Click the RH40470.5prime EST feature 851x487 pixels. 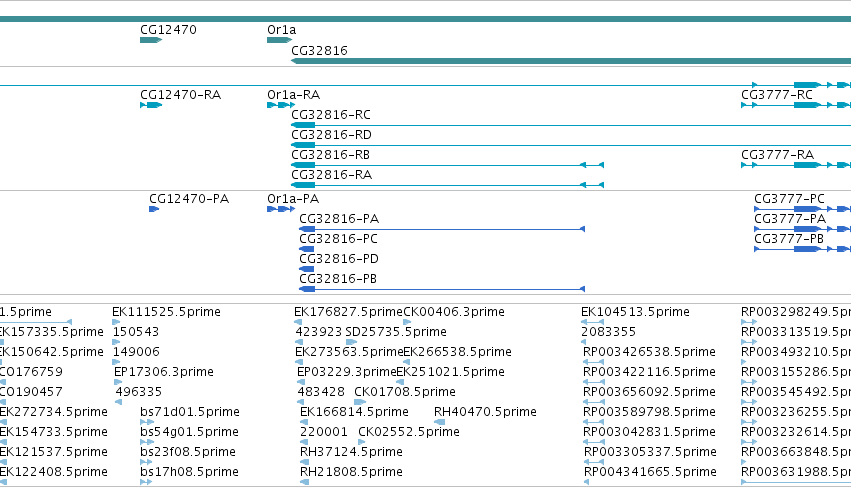[440, 422]
